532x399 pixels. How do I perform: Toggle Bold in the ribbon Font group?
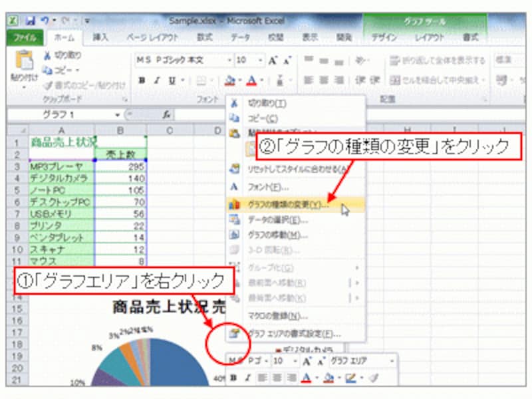click(142, 80)
